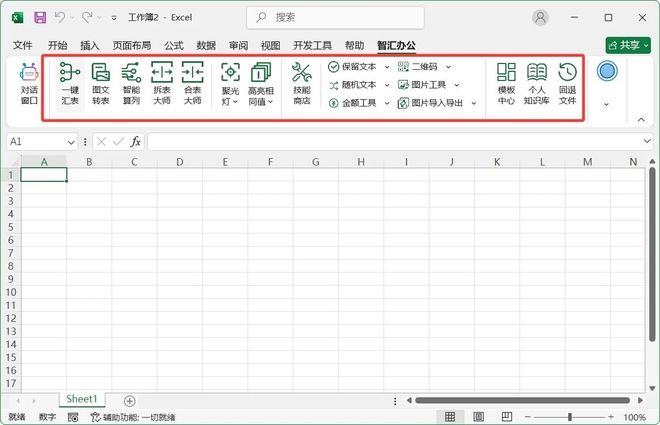Expand the 图片工具 dropdown arrow

(x=457, y=85)
